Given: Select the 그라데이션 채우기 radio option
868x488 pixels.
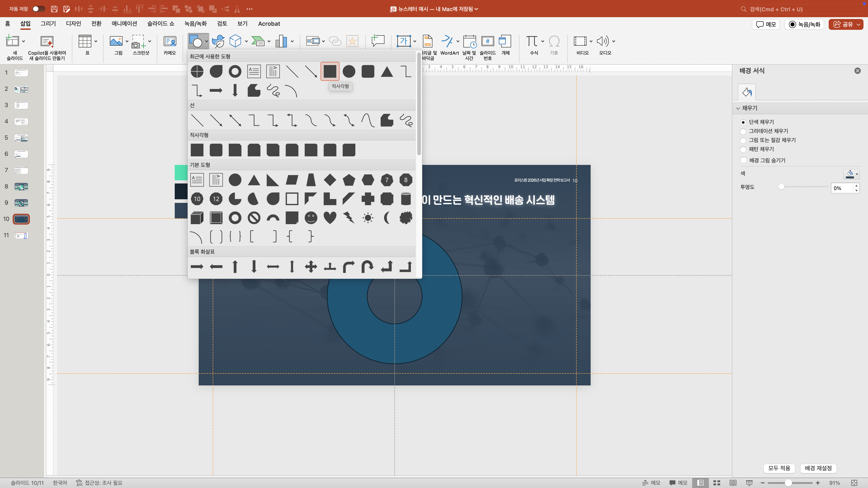Looking at the screenshot, I should [x=743, y=131].
